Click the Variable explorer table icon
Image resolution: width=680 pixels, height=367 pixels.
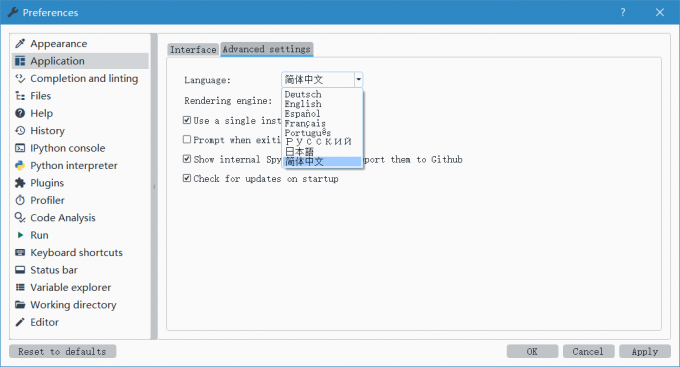coord(20,287)
